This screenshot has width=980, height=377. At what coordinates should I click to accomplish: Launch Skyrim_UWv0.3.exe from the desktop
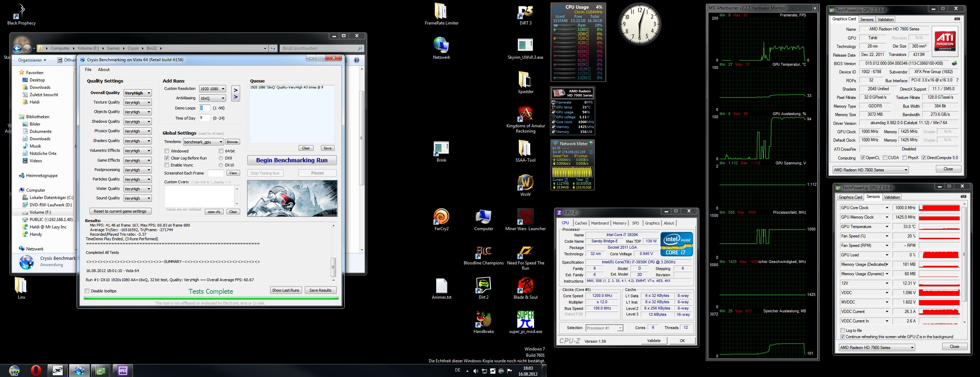point(525,48)
